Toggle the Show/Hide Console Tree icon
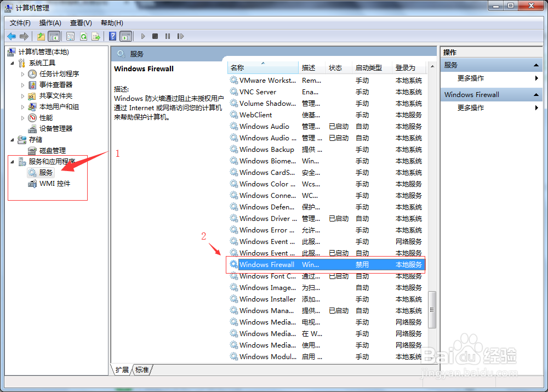Screen dimensions: 548x392 [x=54, y=36]
